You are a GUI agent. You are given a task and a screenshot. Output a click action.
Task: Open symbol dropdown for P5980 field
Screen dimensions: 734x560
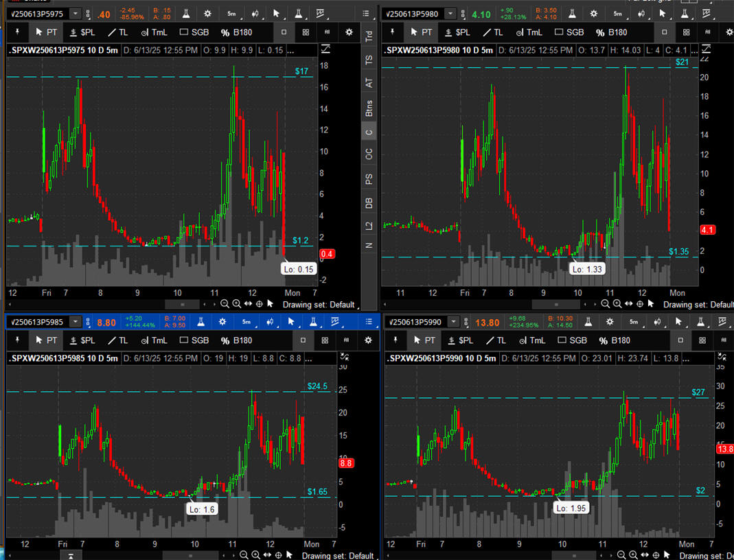pos(450,14)
